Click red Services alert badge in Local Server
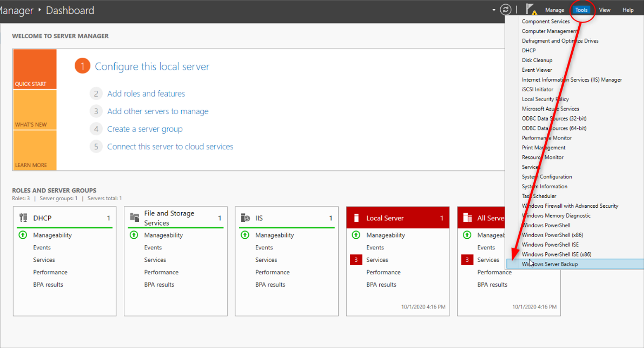The image size is (644, 348). 356,260
